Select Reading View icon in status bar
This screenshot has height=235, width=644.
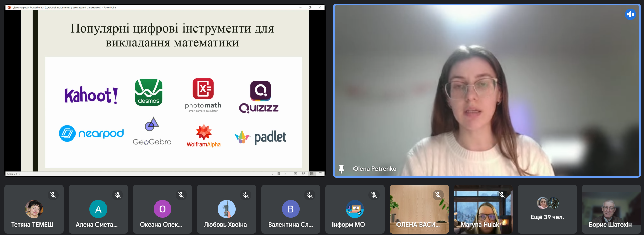click(x=312, y=174)
